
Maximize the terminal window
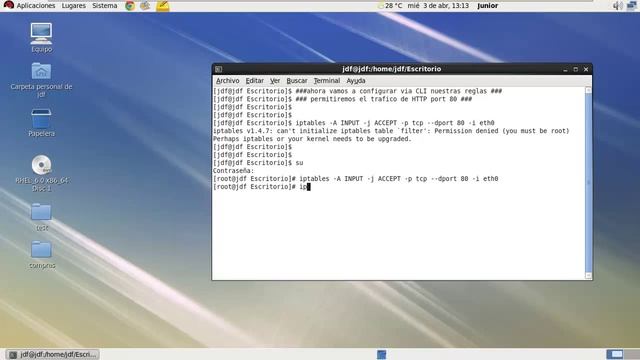click(x=576, y=69)
